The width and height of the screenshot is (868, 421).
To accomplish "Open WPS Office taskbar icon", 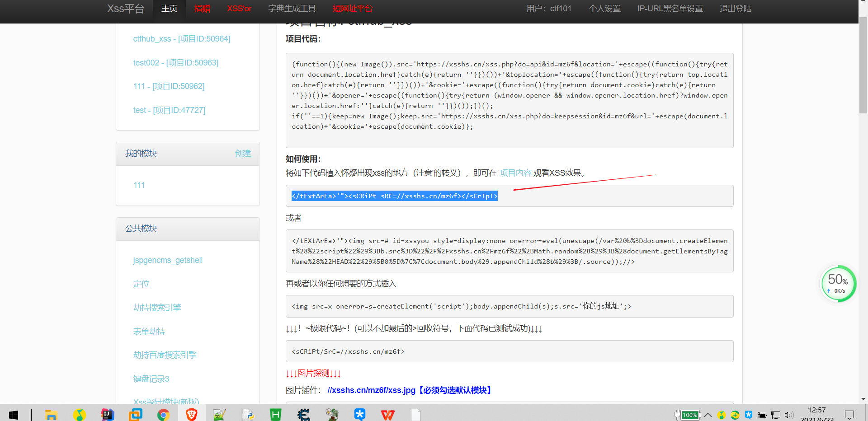I will [388, 414].
